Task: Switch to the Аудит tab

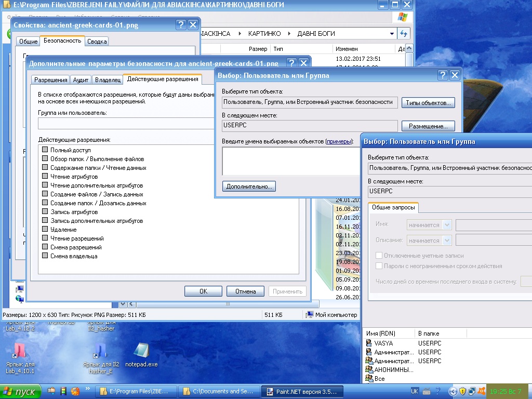Action: [81, 80]
